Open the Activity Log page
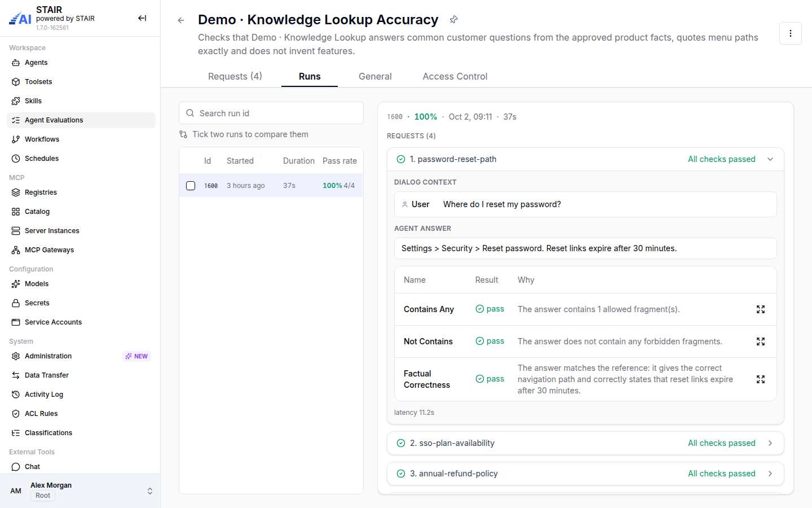812x508 pixels. pos(81,395)
